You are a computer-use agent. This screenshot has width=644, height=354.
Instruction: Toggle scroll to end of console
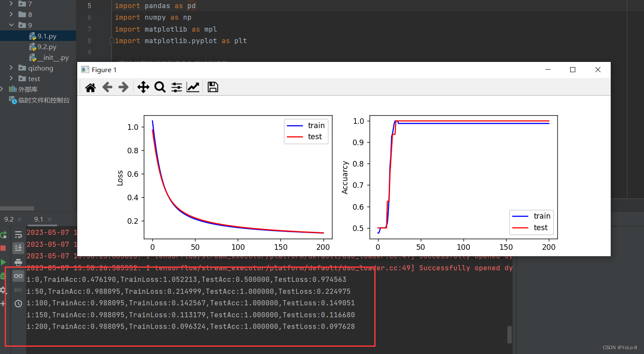[18, 248]
